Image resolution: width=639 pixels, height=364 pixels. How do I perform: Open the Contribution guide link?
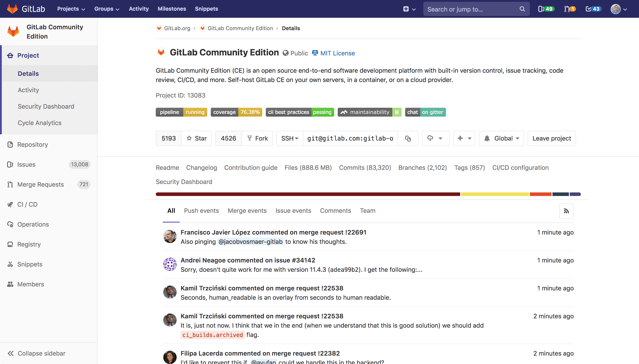[251, 168]
